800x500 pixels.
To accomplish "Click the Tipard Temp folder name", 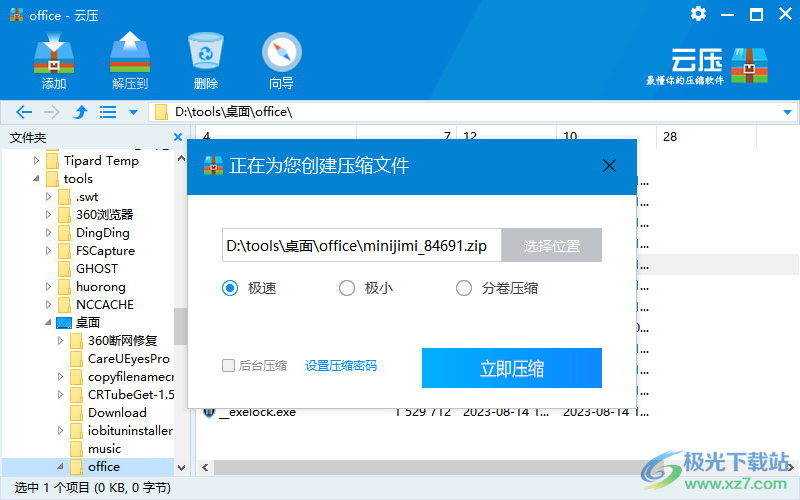I will coord(101,161).
